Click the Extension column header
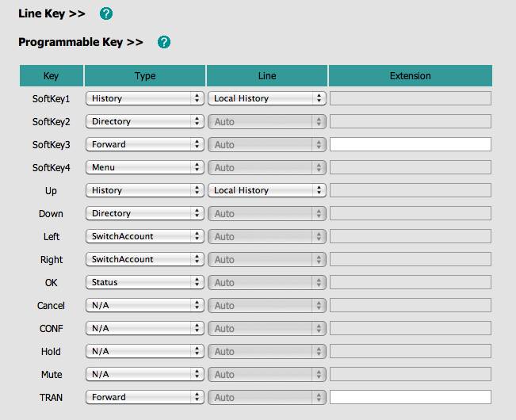This screenshot has height=420, width=516. (x=411, y=75)
